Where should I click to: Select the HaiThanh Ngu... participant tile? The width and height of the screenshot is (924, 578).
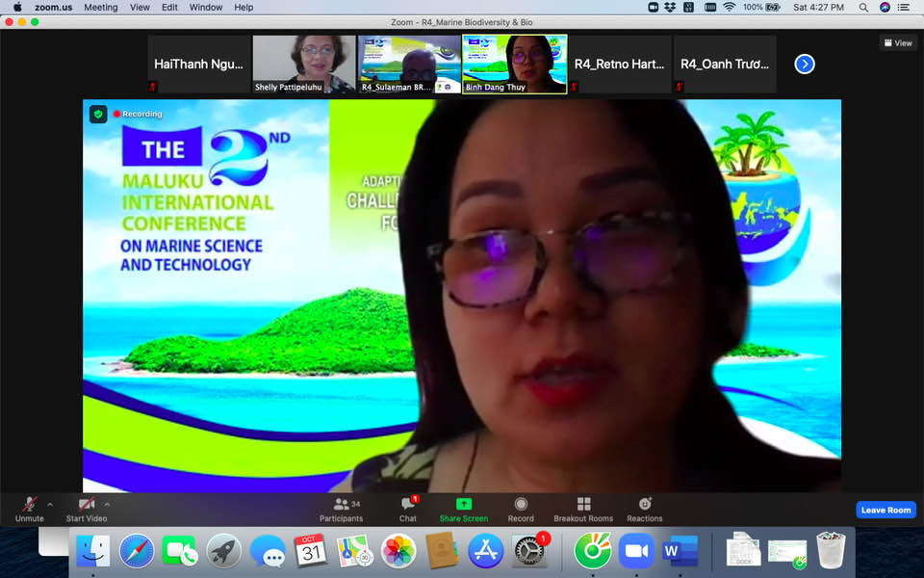click(x=198, y=65)
